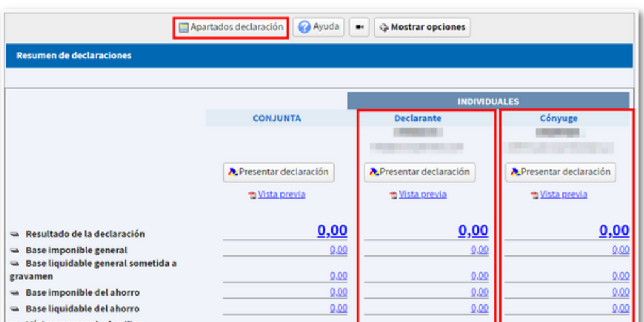644x322 pixels.
Task: Submit the Conjunta declaration with Presentar declaración
Action: (279, 172)
